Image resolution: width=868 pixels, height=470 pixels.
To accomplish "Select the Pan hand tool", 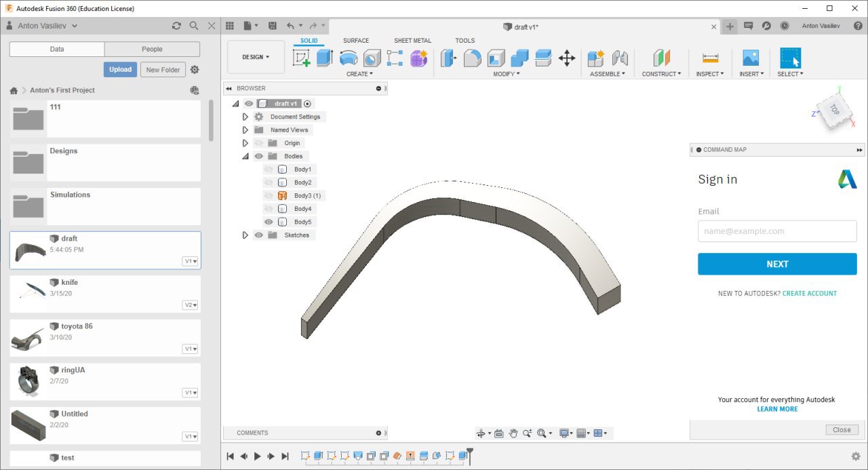I will pos(513,433).
